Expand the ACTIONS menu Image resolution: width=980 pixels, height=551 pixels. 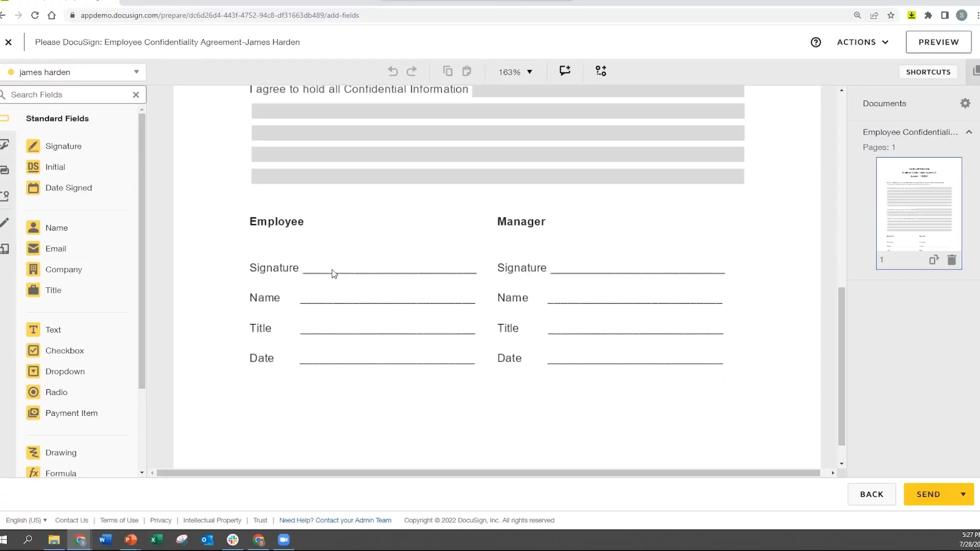(863, 42)
